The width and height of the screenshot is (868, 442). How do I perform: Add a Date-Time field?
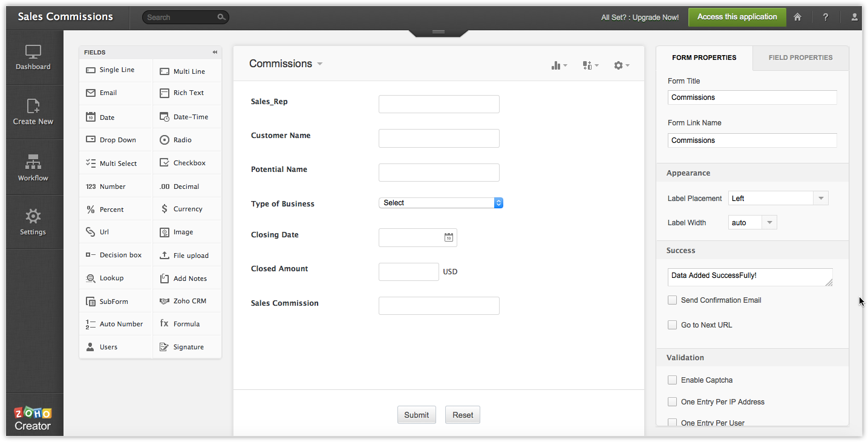coord(187,117)
